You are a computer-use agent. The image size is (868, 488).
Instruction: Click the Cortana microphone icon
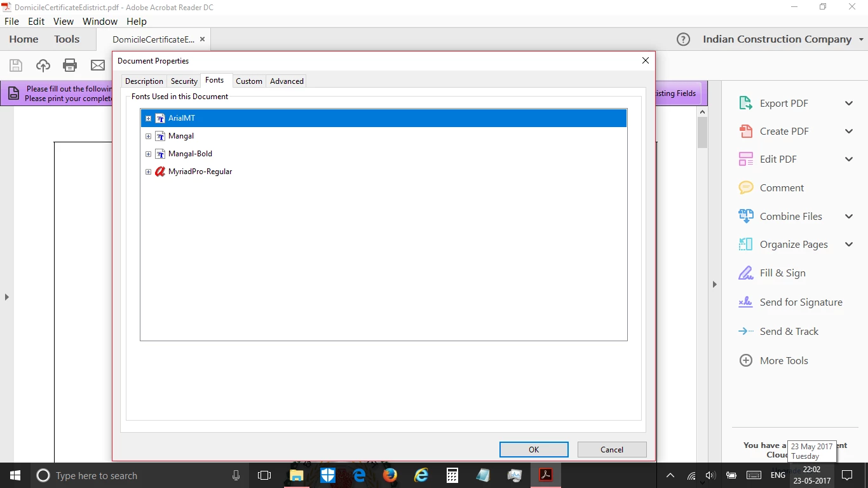[x=236, y=475]
